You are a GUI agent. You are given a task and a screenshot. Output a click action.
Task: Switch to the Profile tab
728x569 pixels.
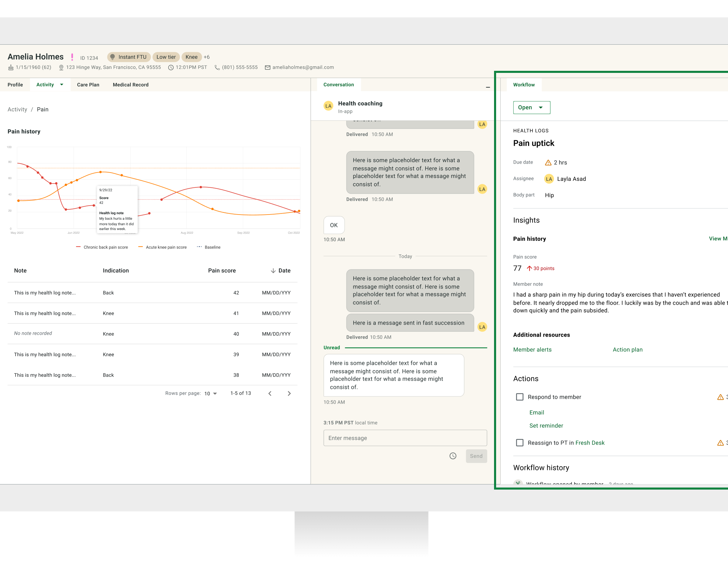pyautogui.click(x=15, y=85)
